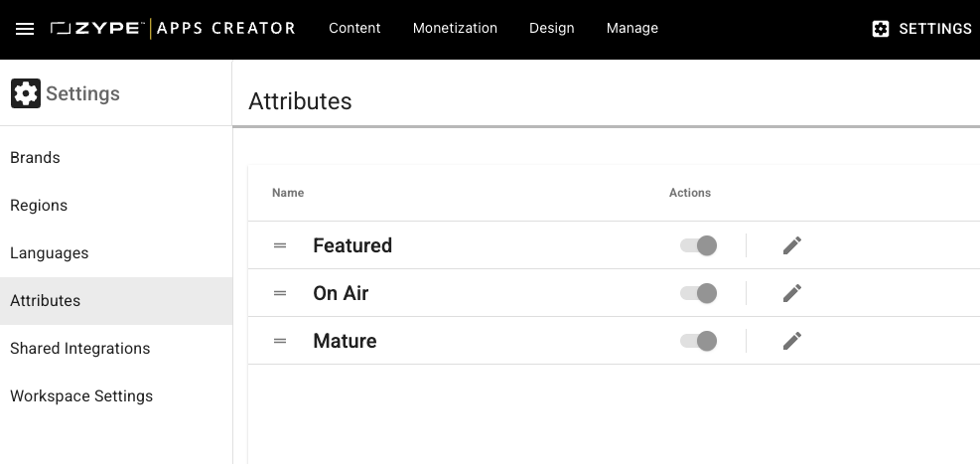Open Workspace Settings in the sidebar
The width and height of the screenshot is (980, 464).
coord(116,395)
